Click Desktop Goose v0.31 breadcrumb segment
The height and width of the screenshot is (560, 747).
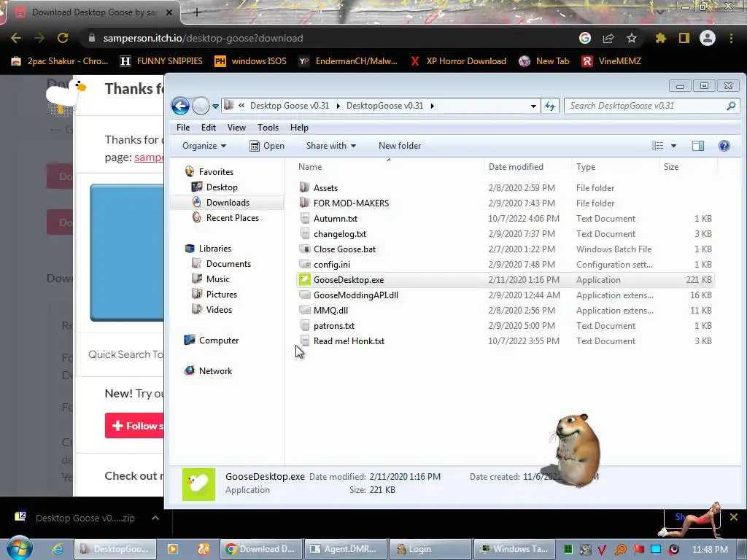coord(290,106)
